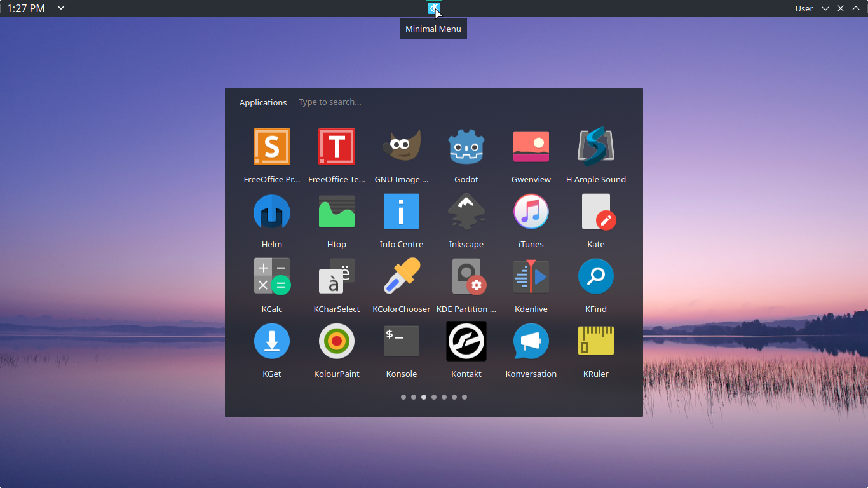
Task: Launch KFind file search
Action: tap(596, 276)
